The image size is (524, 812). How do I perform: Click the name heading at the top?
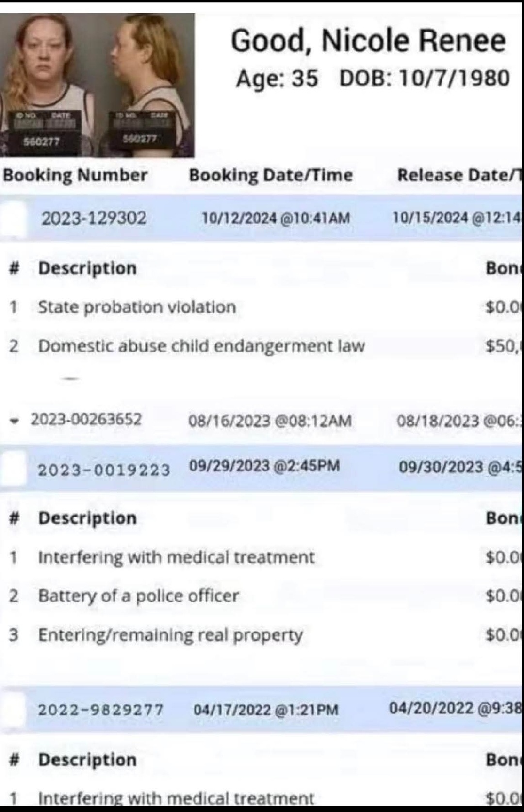(368, 41)
